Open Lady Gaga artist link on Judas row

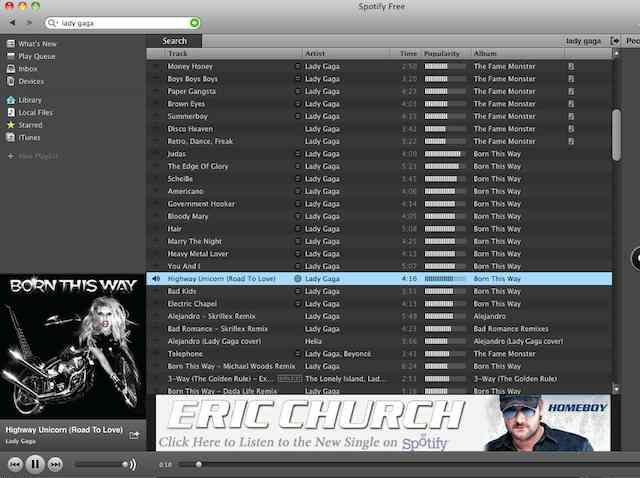[x=322, y=154]
